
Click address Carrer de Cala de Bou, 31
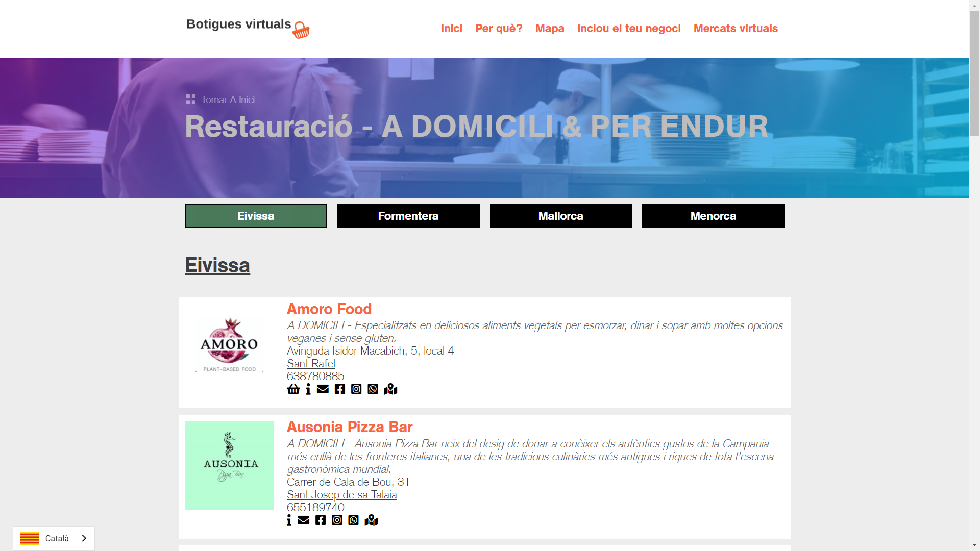click(x=348, y=482)
